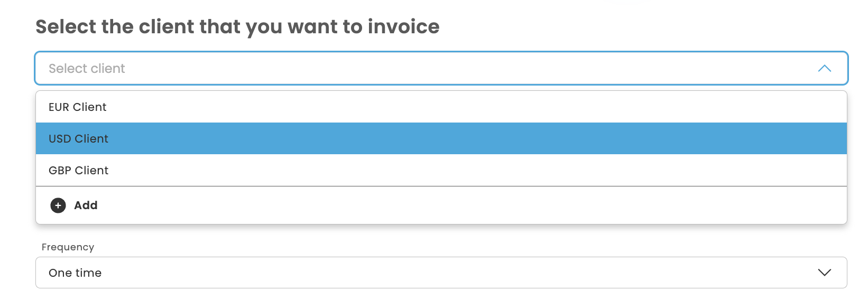Click the plus circle icon beside Add
Screen dimensions: 868x300
tap(58, 205)
